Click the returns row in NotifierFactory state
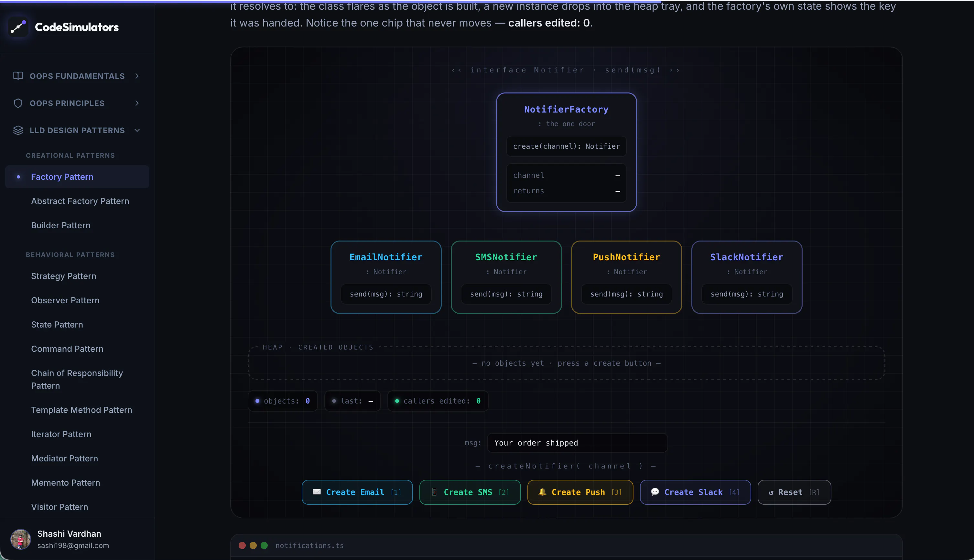The width and height of the screenshot is (974, 560). pos(566,191)
